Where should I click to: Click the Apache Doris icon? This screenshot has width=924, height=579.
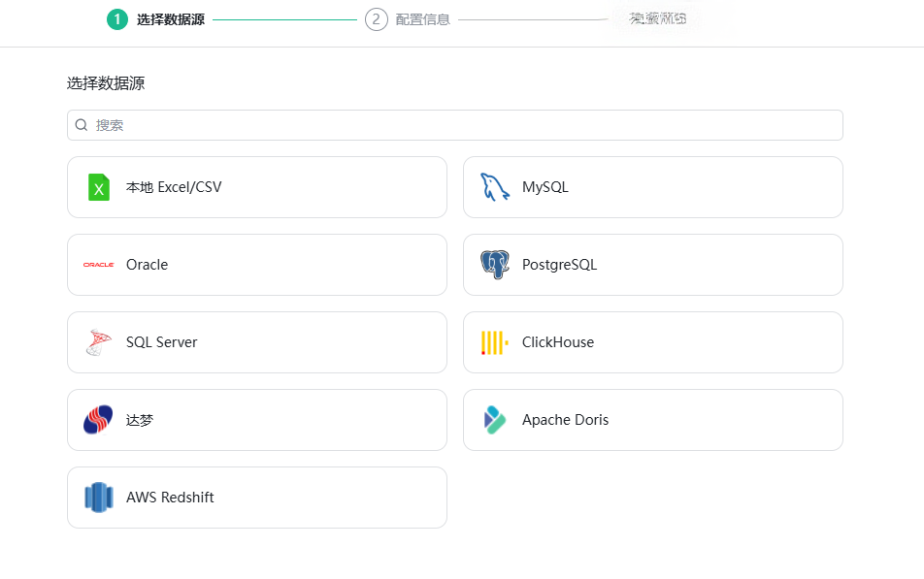[493, 419]
